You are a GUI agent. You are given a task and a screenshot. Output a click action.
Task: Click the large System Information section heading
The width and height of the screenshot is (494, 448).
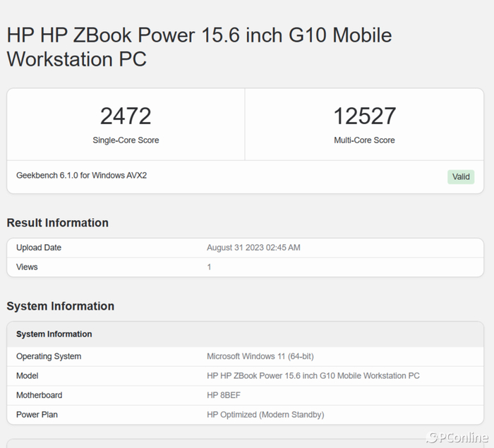(61, 306)
